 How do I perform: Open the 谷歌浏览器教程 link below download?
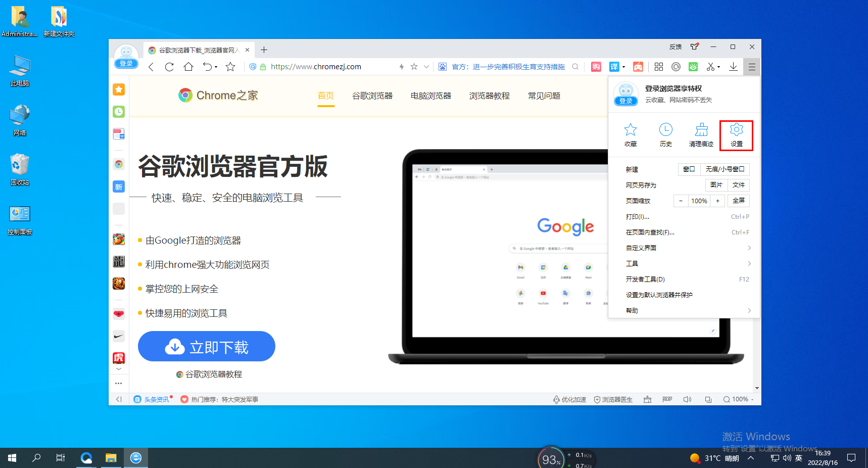(x=209, y=374)
